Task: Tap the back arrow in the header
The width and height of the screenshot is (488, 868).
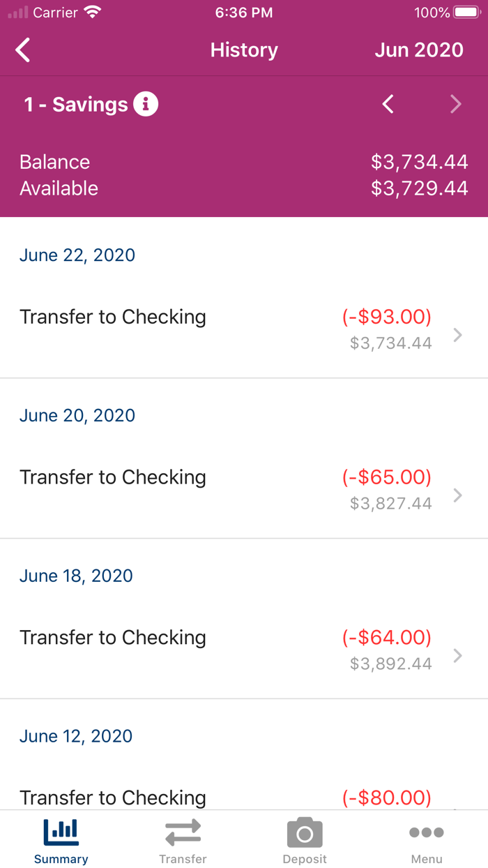Action: tap(22, 50)
